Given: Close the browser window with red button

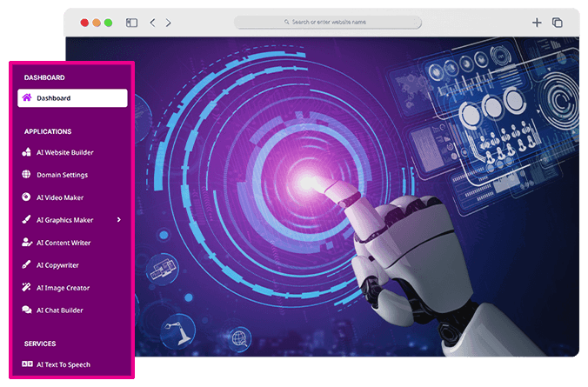Looking at the screenshot, I should (x=84, y=23).
